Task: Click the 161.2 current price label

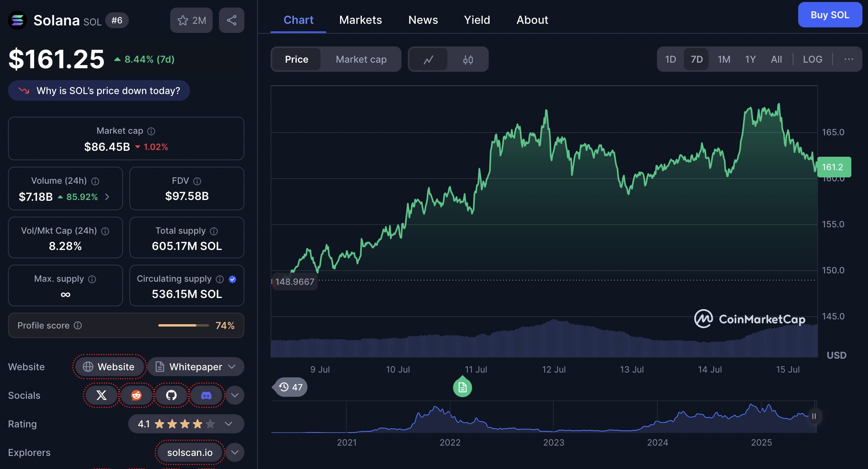Action: click(x=834, y=167)
